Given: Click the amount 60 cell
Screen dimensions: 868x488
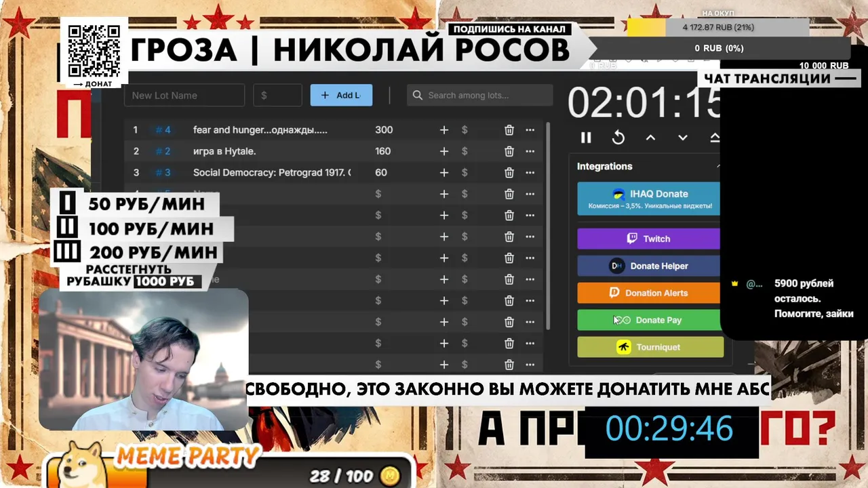Looking at the screenshot, I should coord(381,173).
